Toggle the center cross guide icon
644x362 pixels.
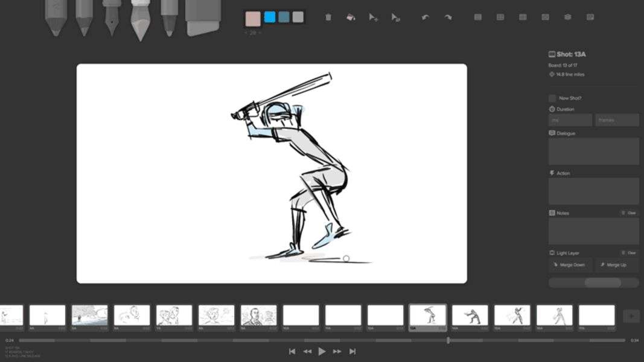(500, 17)
